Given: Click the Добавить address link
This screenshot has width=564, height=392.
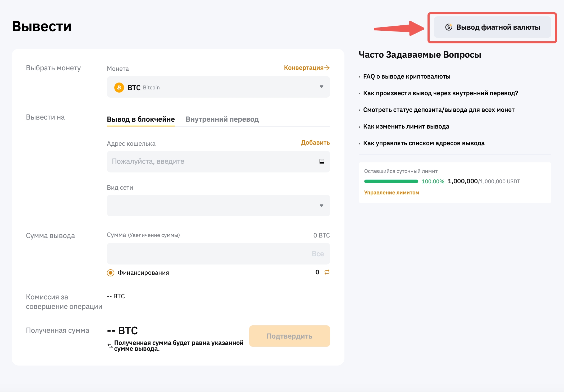Looking at the screenshot, I should pos(315,143).
